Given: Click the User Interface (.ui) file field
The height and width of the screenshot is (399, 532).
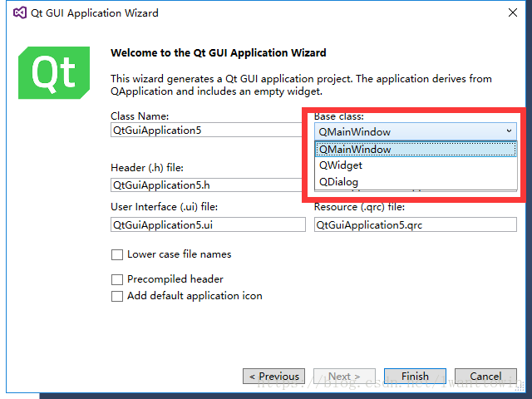Looking at the screenshot, I should tap(208, 224).
